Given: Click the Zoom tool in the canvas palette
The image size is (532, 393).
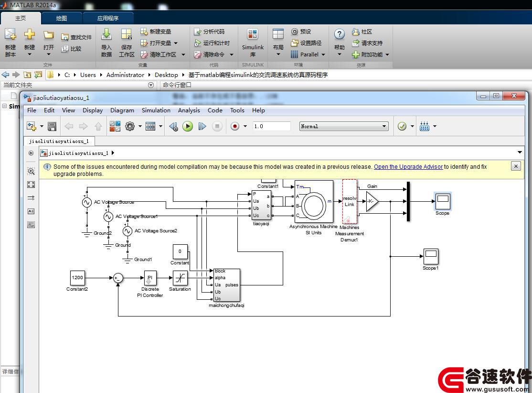Looking at the screenshot, I should click(31, 171).
